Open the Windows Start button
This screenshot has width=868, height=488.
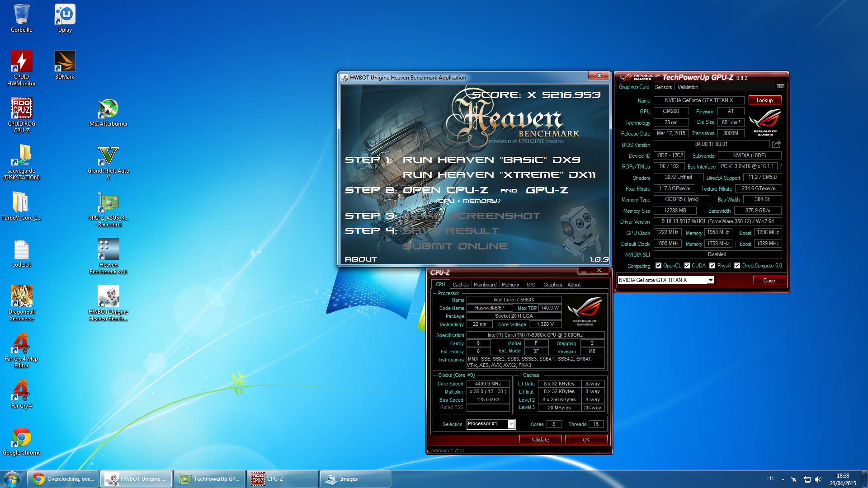pos(12,479)
